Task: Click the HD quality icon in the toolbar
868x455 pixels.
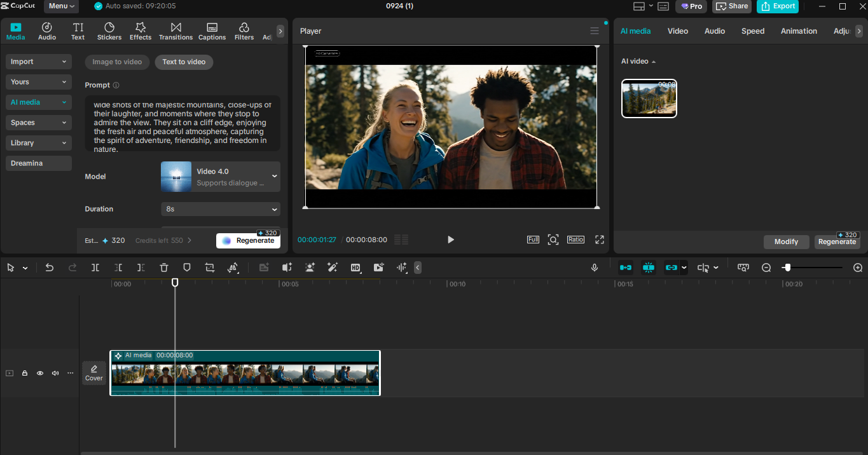Action: [x=355, y=268]
